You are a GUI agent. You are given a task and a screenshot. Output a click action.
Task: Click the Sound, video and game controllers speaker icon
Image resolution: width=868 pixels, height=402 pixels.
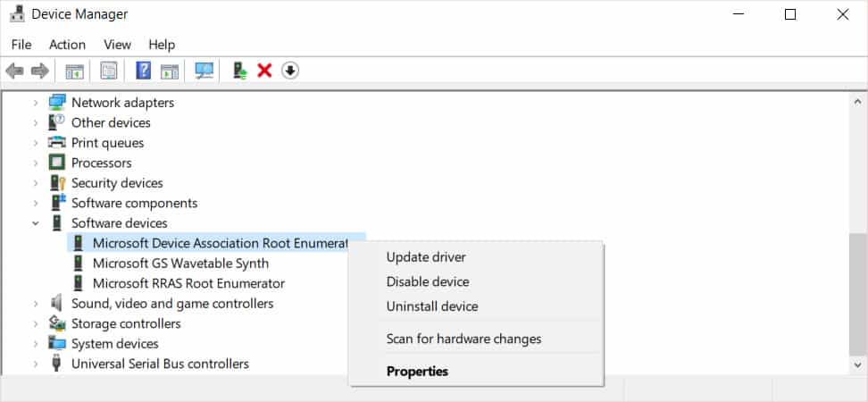(x=56, y=304)
